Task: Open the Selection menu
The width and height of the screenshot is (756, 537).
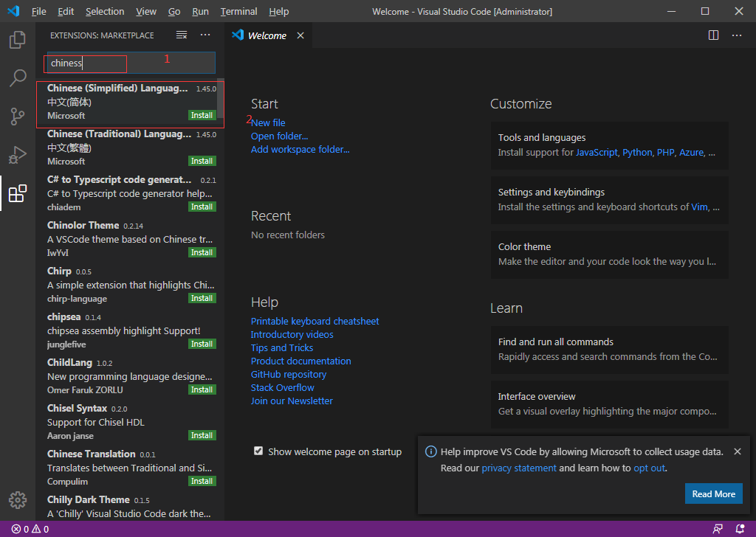Action: [x=105, y=11]
